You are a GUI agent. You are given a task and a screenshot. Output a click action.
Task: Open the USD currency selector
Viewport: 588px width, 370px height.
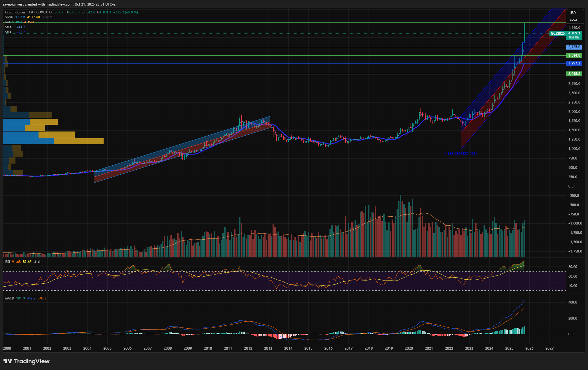pyautogui.click(x=573, y=13)
